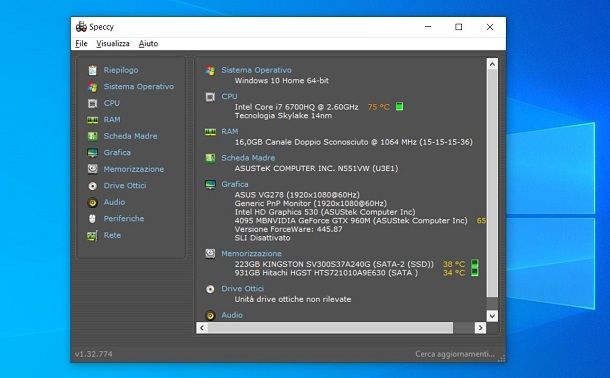
Task: Go to CPU section in sidebar
Action: tap(111, 103)
